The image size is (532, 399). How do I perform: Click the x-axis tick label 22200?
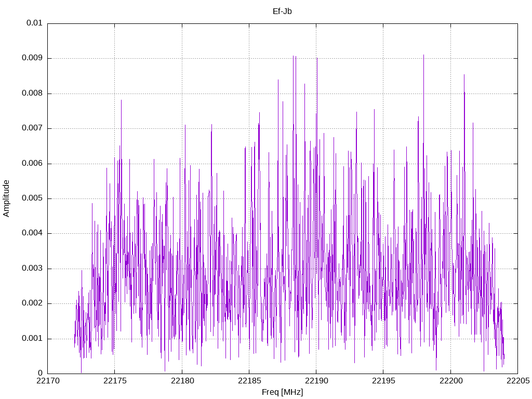[450, 381]
